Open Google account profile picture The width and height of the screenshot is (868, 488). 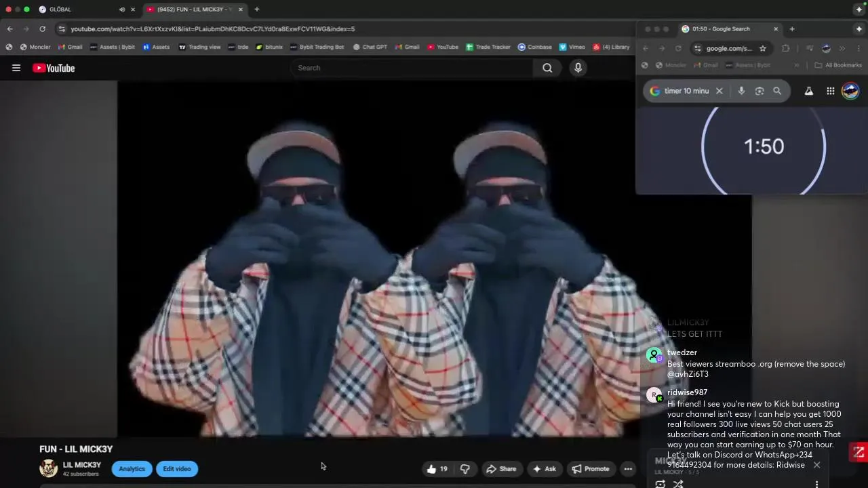[850, 91]
